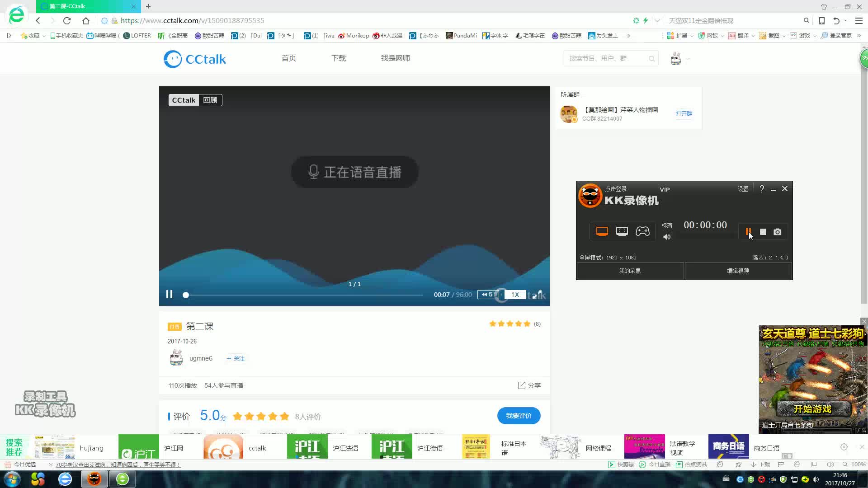Open the 沪江法语 recommendation tile
Image resolution: width=868 pixels, height=488 pixels.
(x=323, y=447)
